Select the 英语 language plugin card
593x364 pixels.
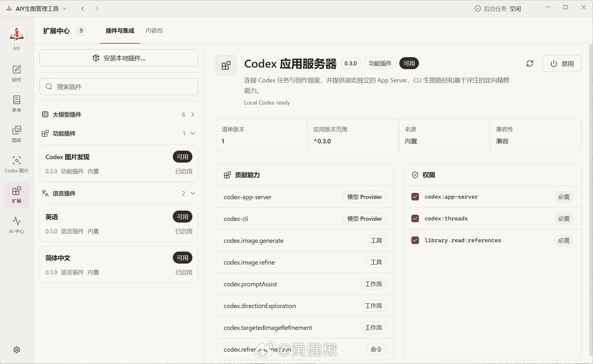pyautogui.click(x=119, y=223)
